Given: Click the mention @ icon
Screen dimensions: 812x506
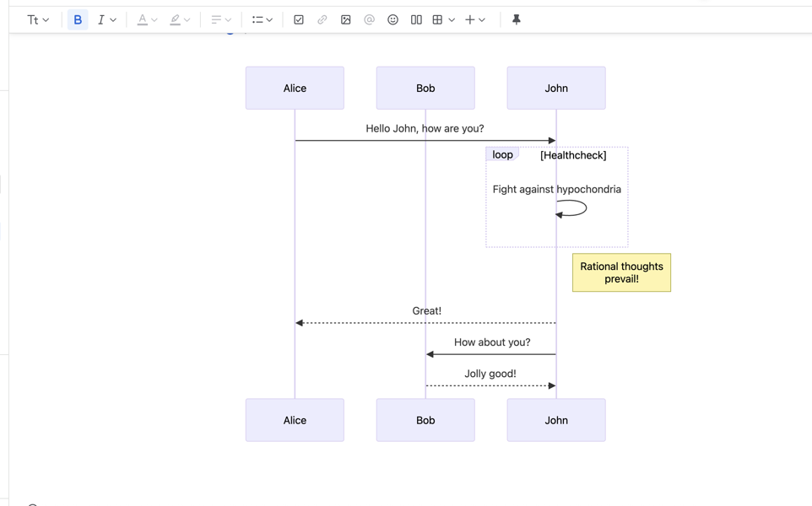Looking at the screenshot, I should (369, 19).
